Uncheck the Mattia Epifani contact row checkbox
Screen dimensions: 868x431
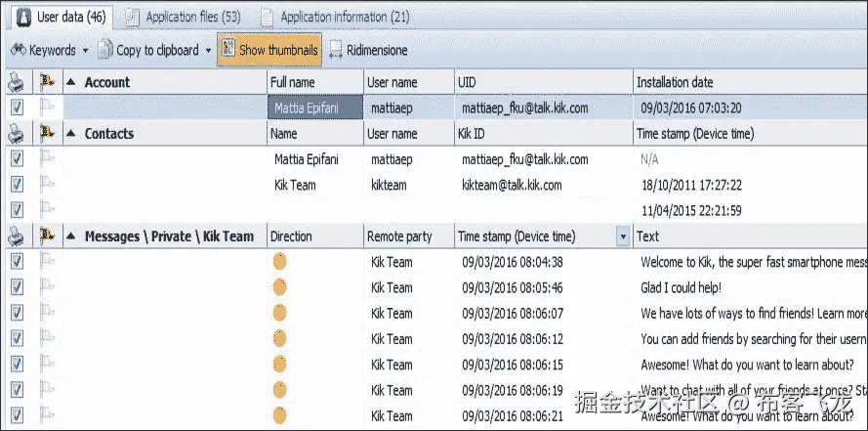click(x=18, y=159)
